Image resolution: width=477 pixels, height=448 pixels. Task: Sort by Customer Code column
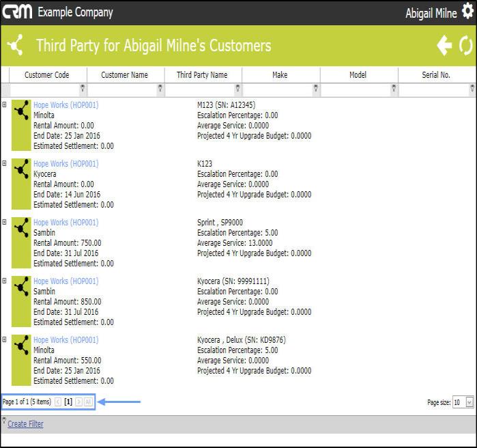pos(47,75)
